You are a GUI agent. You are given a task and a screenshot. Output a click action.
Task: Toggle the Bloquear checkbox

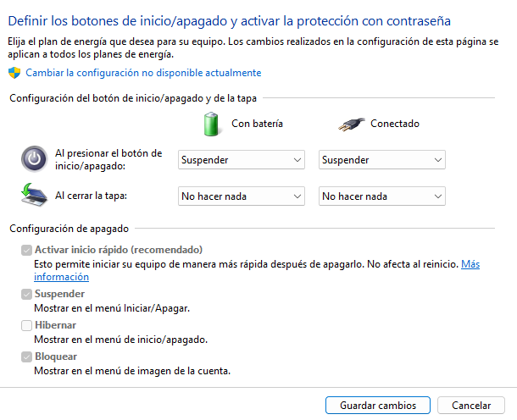click(x=26, y=356)
